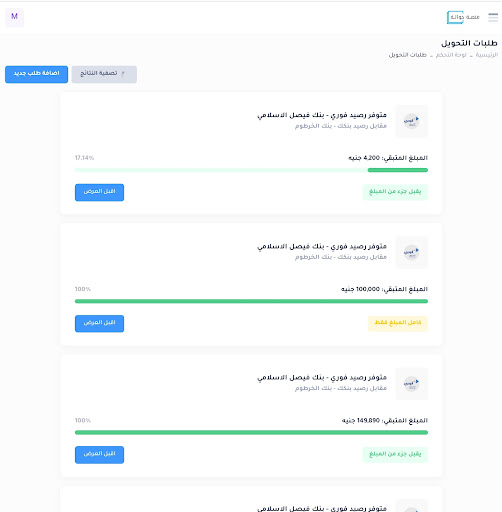Accept the offer on the 149,890 card
Screen dimensions: 502x512
click(99, 455)
